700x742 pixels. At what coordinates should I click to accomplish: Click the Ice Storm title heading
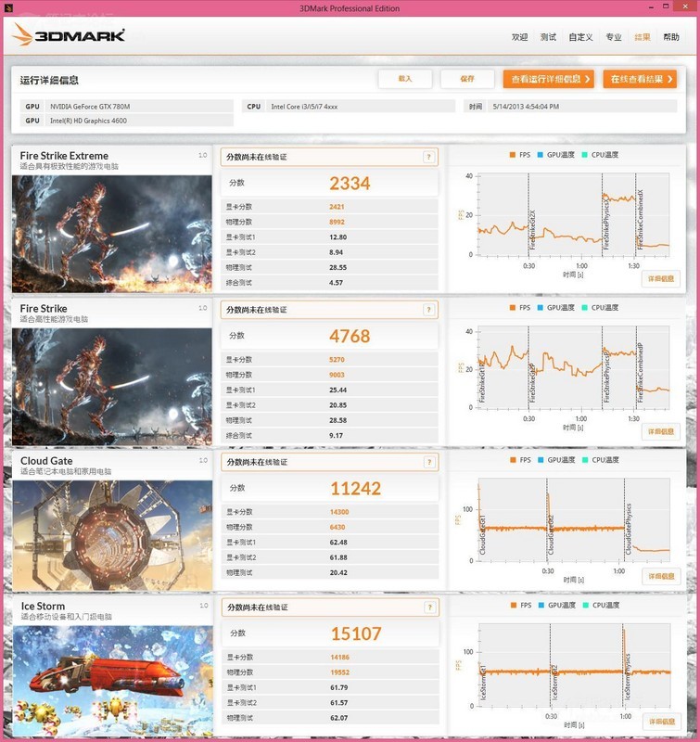coord(43,607)
